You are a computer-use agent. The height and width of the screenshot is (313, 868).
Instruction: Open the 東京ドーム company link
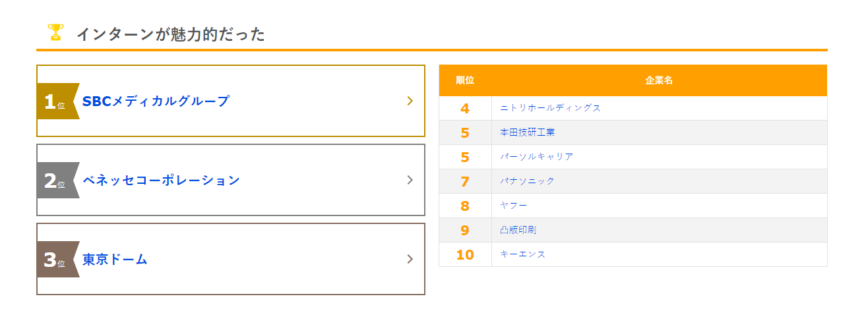pyautogui.click(x=115, y=260)
